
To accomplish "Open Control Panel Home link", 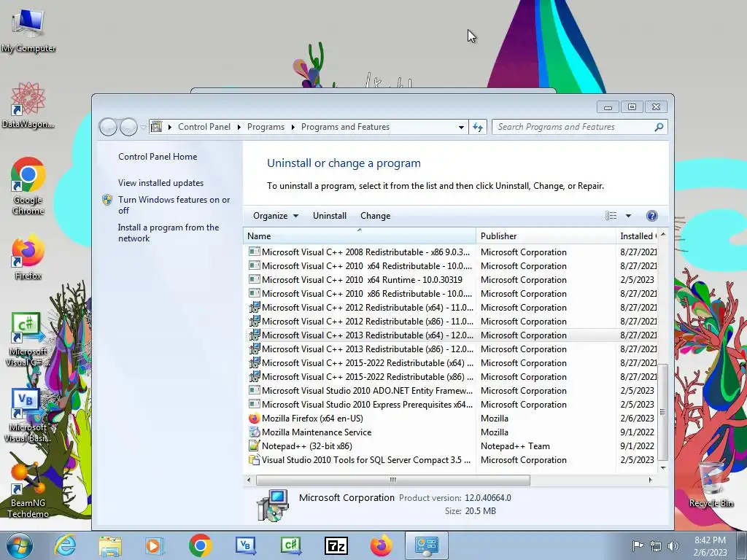I will [x=158, y=157].
